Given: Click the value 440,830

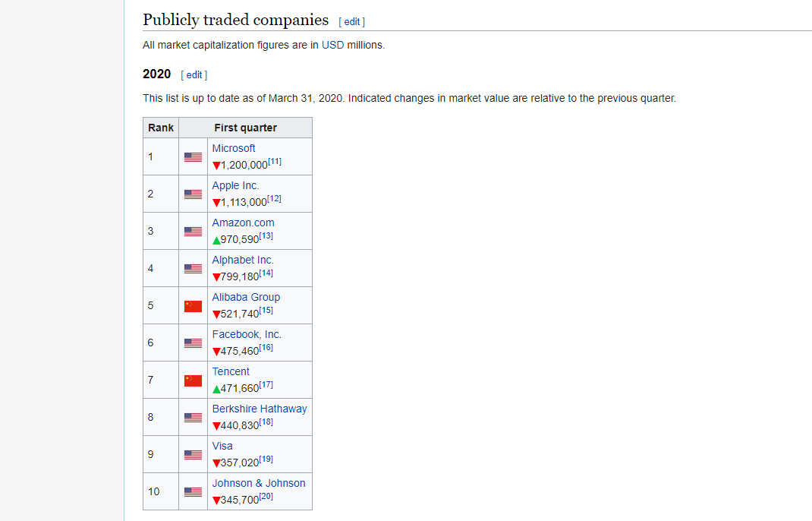Looking at the screenshot, I should coord(240,425).
